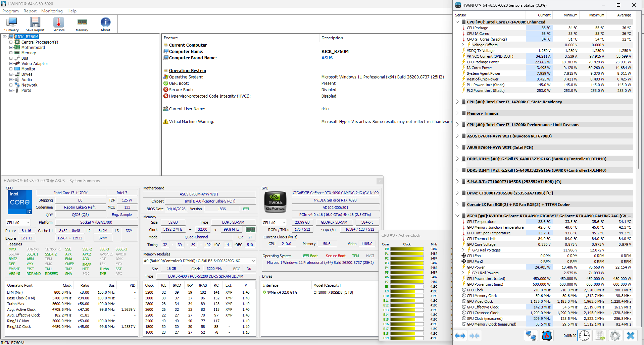Click the Sensors window vertical scrollbar
Screen dimensions: 644x345
point(639,101)
